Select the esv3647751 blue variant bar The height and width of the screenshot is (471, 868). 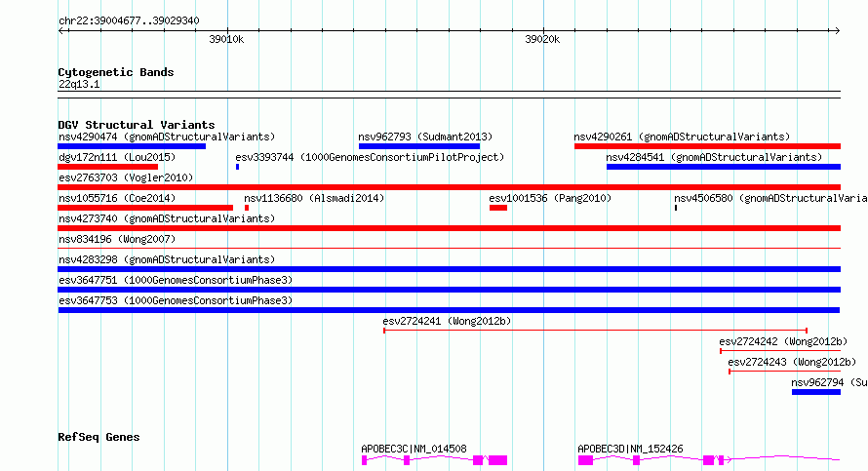click(x=450, y=290)
